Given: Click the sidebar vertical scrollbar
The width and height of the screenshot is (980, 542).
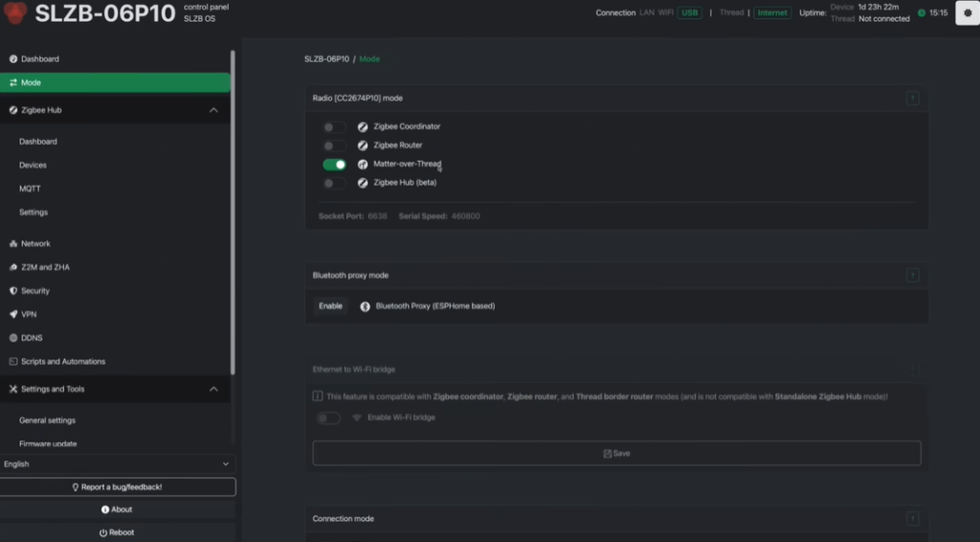Looking at the screenshot, I should click(233, 213).
